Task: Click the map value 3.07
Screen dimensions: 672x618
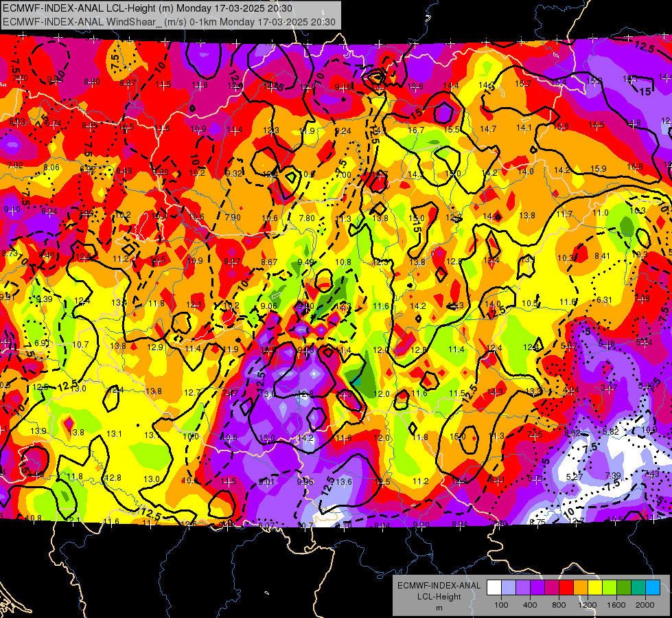Action: pos(609,388)
